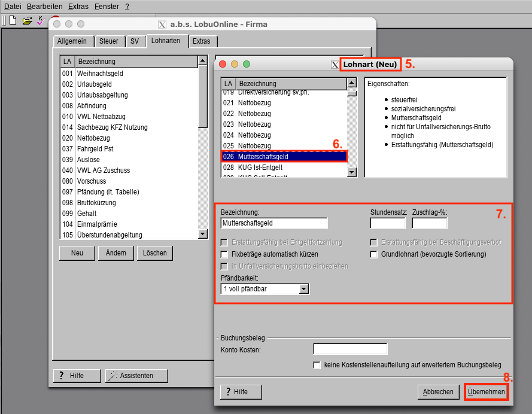Open the Pfändbarkeit dropdown
The width and height of the screenshot is (532, 414).
[303, 289]
